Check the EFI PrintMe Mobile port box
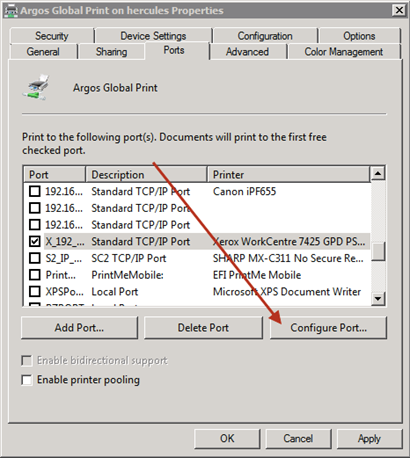Screen dimensions: 410x458 (35, 275)
